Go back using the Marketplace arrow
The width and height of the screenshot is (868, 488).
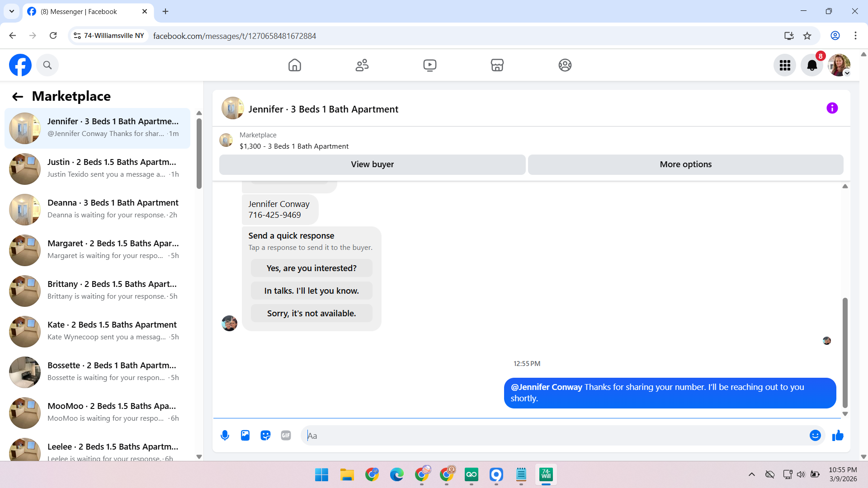click(18, 96)
